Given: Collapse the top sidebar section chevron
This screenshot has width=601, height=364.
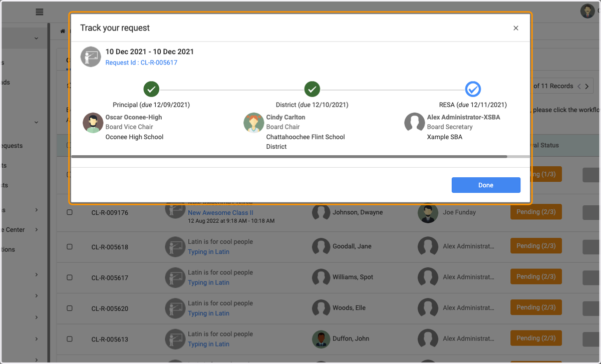Looking at the screenshot, I should (x=36, y=39).
